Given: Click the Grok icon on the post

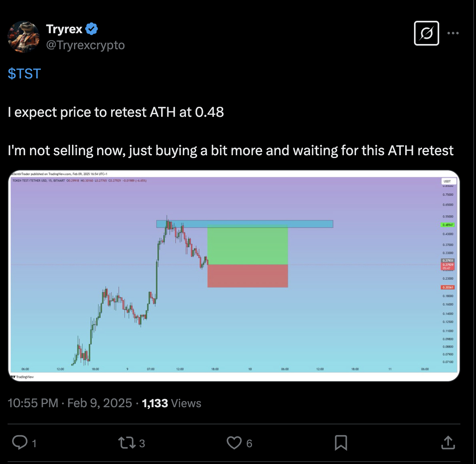Looking at the screenshot, I should (x=426, y=33).
